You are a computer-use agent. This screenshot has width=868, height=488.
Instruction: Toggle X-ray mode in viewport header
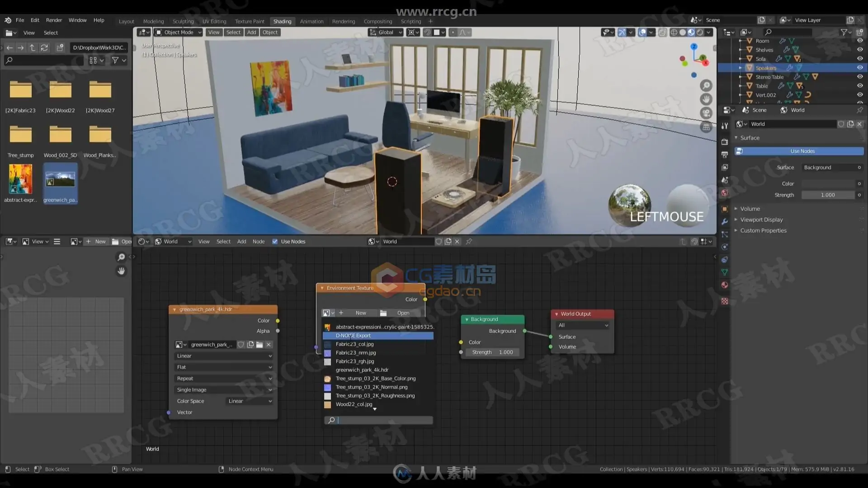click(x=662, y=33)
